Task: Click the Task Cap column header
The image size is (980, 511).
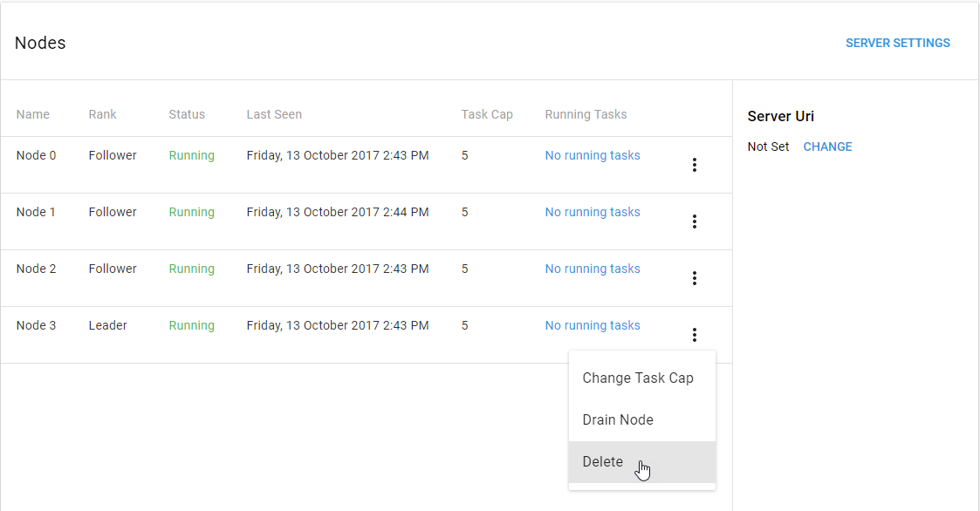Action: point(487,114)
